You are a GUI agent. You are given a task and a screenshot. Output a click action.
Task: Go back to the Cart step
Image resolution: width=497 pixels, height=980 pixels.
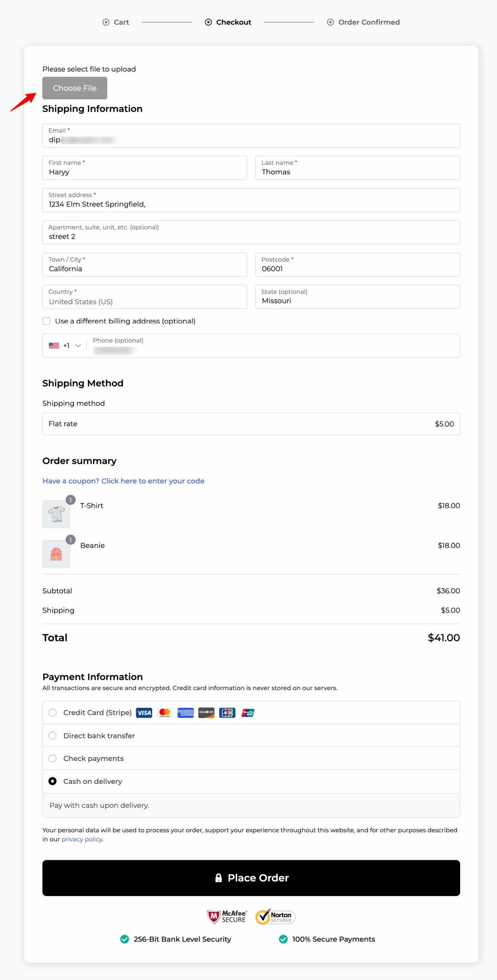[x=116, y=22]
